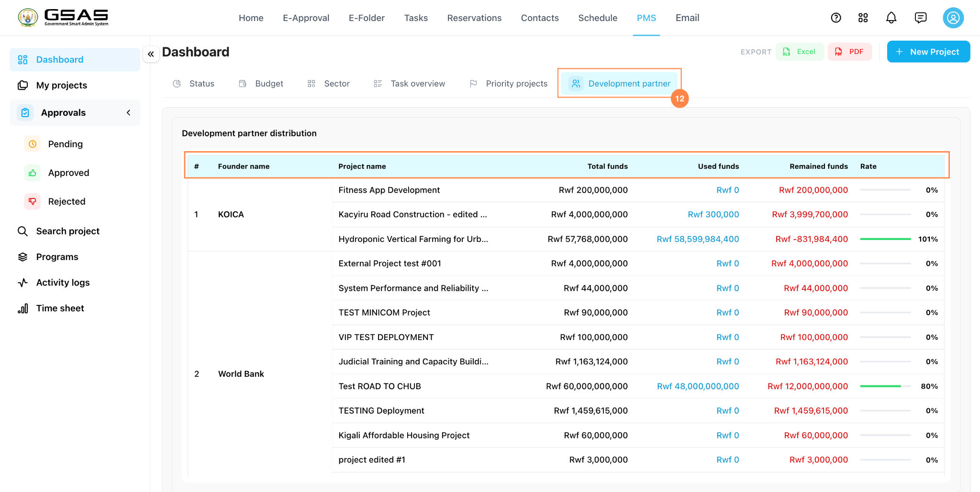This screenshot has width=980, height=492.
Task: Click the World Bank founder name cell
Action: tap(241, 374)
